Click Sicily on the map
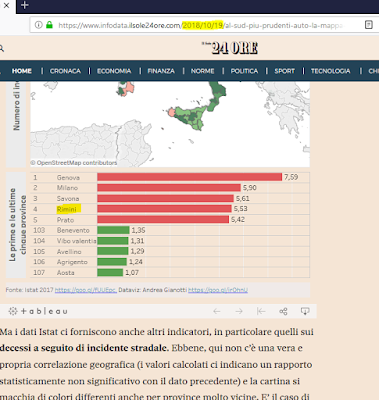The image size is (379, 400). click(188, 117)
